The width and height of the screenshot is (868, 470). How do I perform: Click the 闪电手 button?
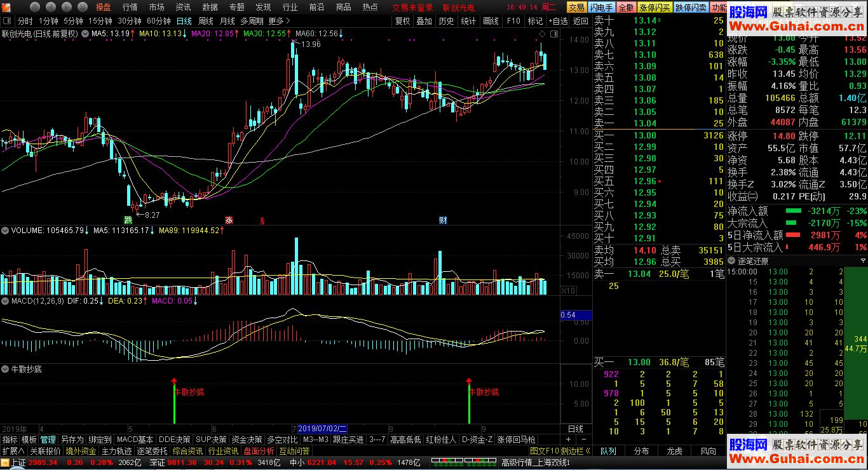601,8
